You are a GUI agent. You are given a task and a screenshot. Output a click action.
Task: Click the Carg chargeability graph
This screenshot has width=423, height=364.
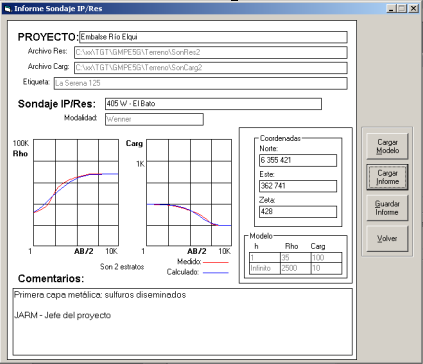189,193
